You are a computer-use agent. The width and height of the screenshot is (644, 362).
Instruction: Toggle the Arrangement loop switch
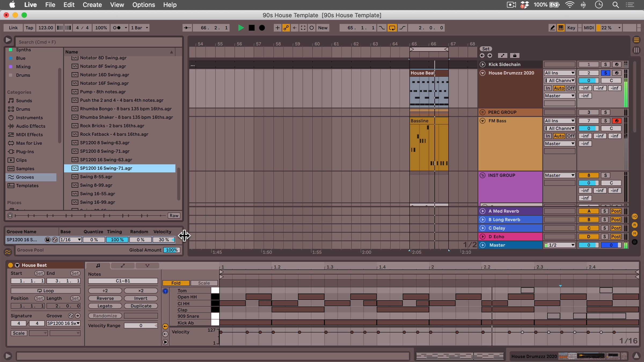(392, 28)
